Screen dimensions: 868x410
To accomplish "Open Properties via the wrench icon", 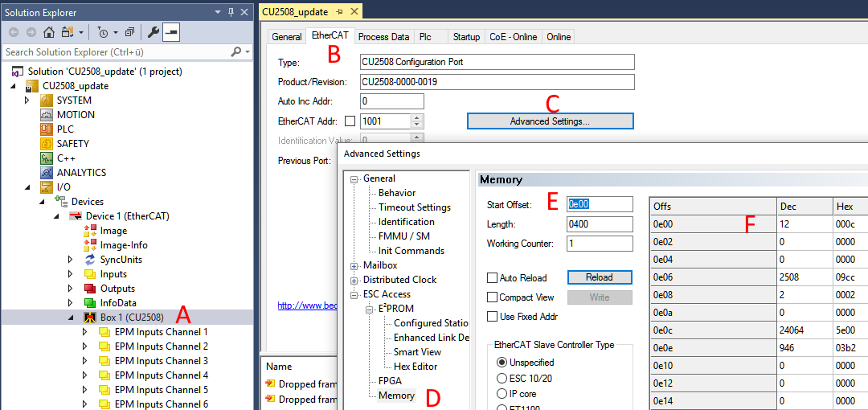I will (x=154, y=32).
